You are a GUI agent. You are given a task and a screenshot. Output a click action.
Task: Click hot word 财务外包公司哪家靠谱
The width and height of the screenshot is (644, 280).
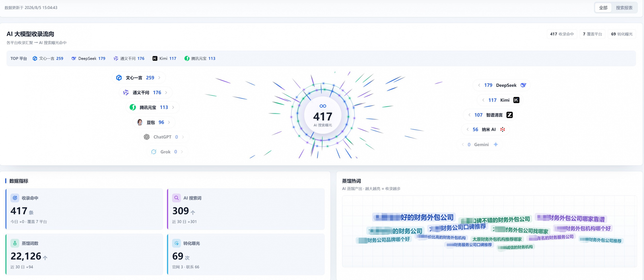571,218
